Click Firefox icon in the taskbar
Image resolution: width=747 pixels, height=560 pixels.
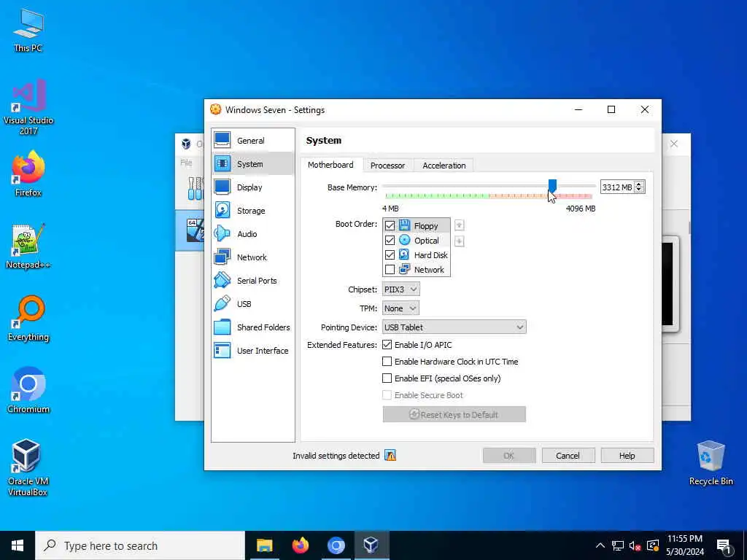(300, 545)
